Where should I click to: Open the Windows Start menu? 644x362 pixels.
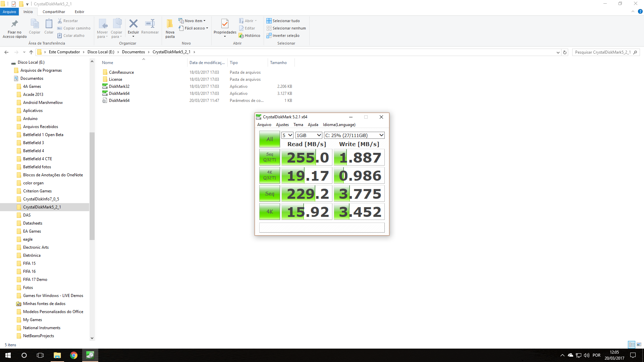[x=8, y=355]
